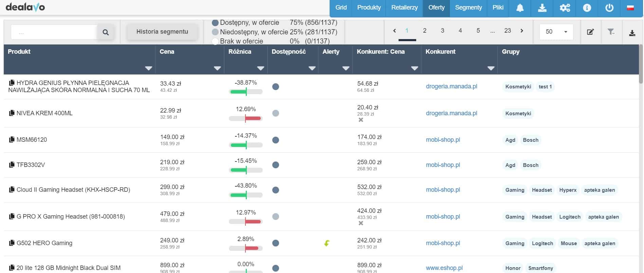Open the info circle icon
Screen dimensions: 644x273
pyautogui.click(x=587, y=8)
